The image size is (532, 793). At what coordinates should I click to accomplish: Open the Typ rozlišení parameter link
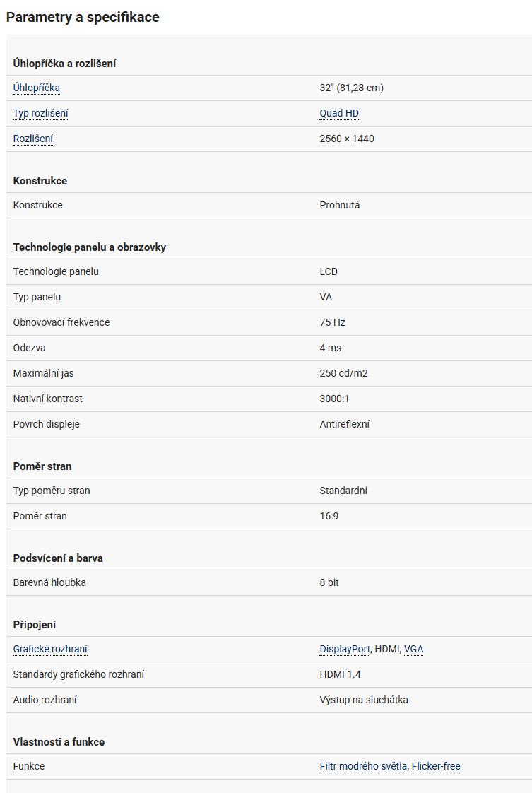click(40, 114)
